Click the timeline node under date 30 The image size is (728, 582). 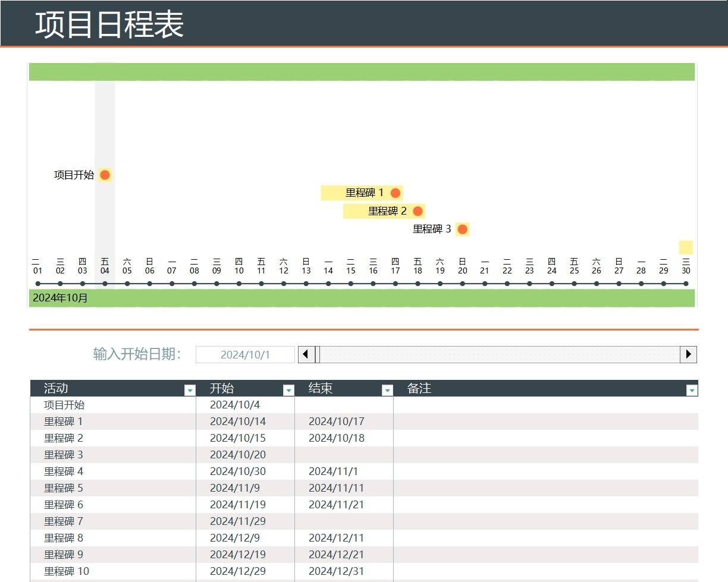[686, 284]
